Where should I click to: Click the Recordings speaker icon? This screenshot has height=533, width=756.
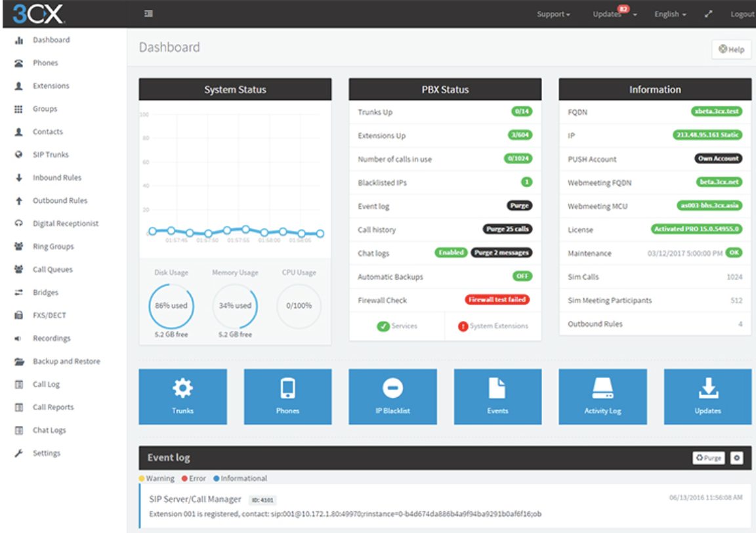click(x=18, y=339)
